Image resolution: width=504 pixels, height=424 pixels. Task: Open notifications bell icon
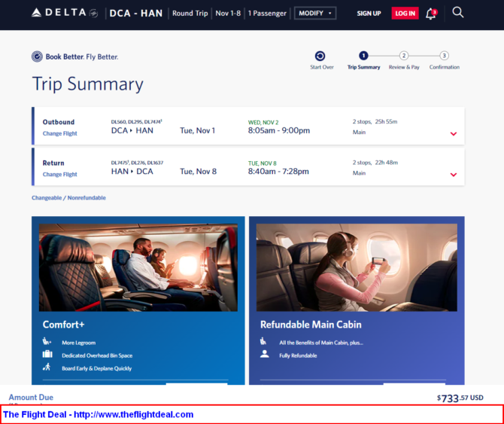click(x=431, y=14)
